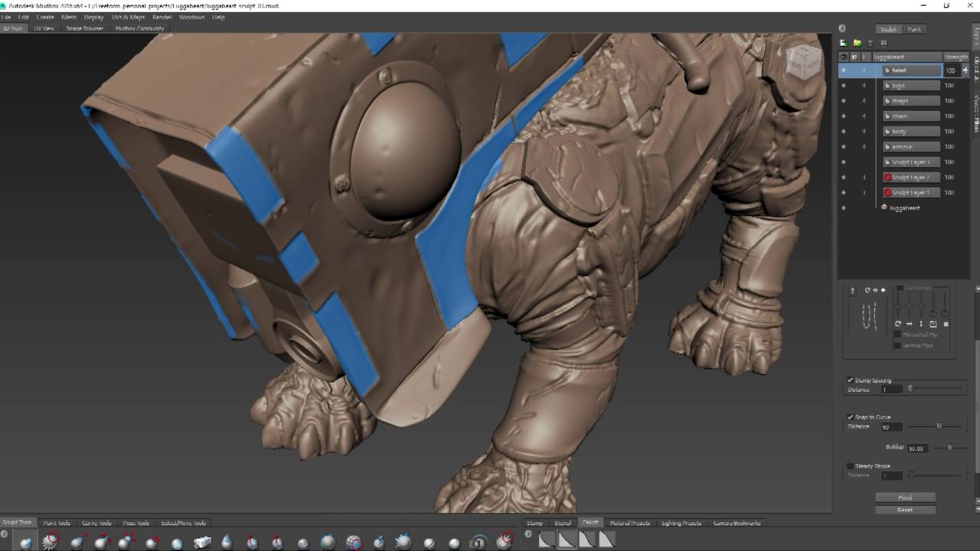Select the Freeze sculpt tool
This screenshot has width=980, height=551.
click(x=454, y=542)
